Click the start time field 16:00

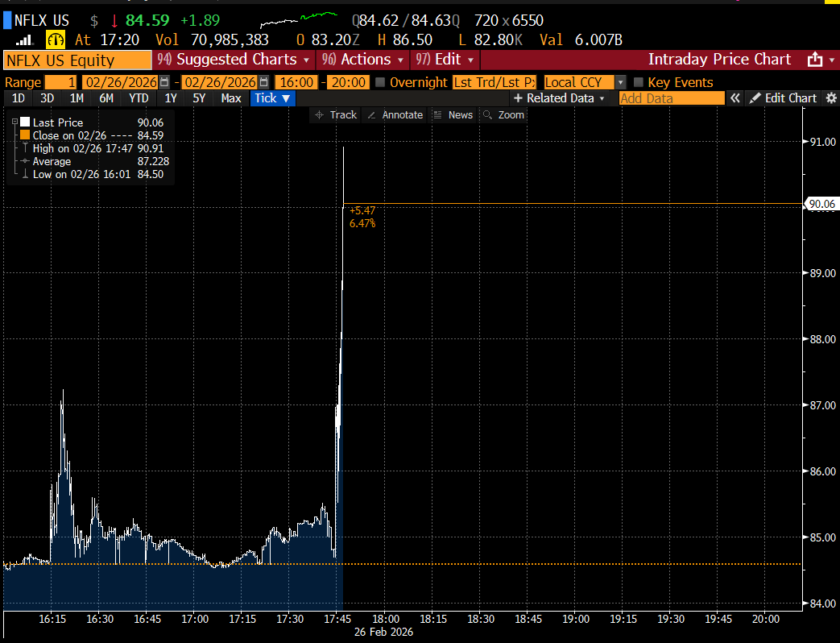(x=296, y=82)
